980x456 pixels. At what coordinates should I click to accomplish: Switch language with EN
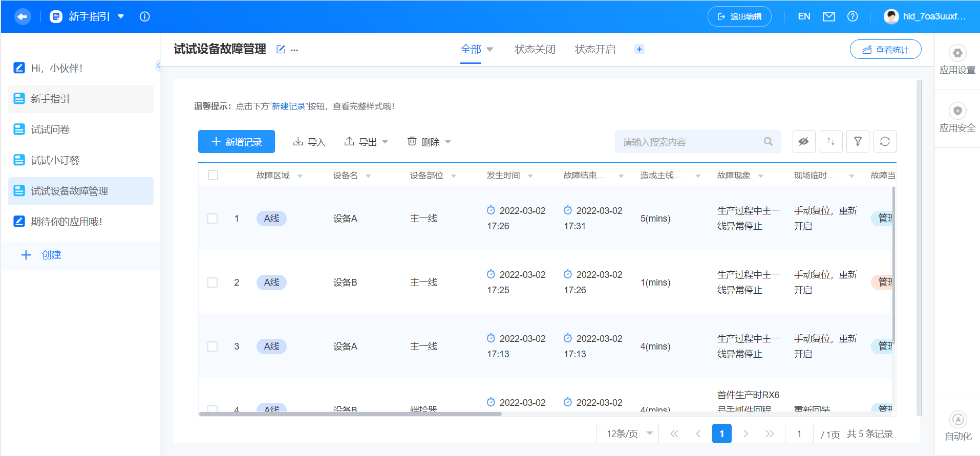coord(804,16)
